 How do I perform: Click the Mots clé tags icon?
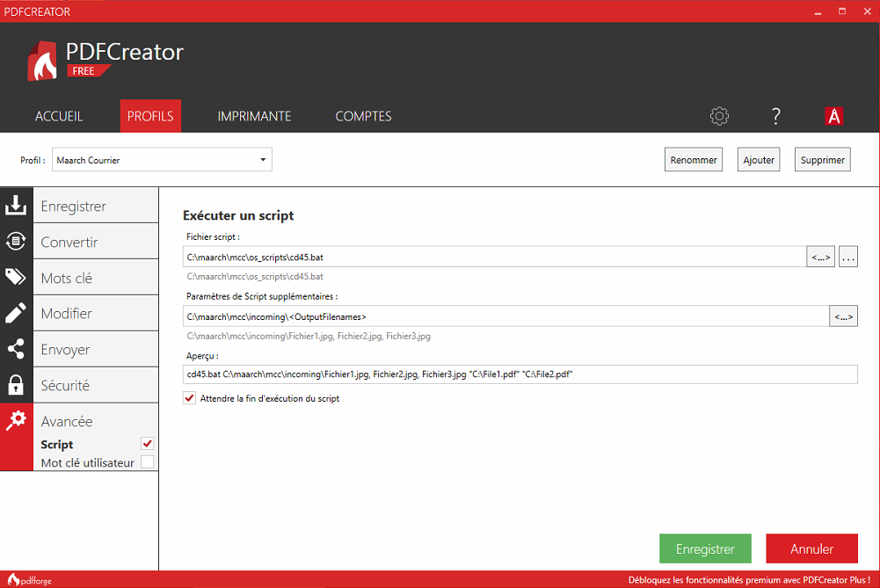pos(16,277)
